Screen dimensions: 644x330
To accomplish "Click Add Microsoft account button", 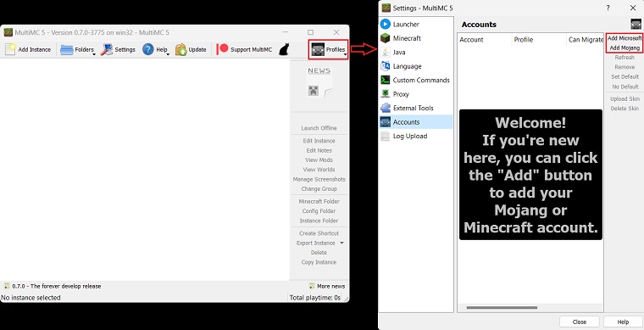I will click(625, 38).
